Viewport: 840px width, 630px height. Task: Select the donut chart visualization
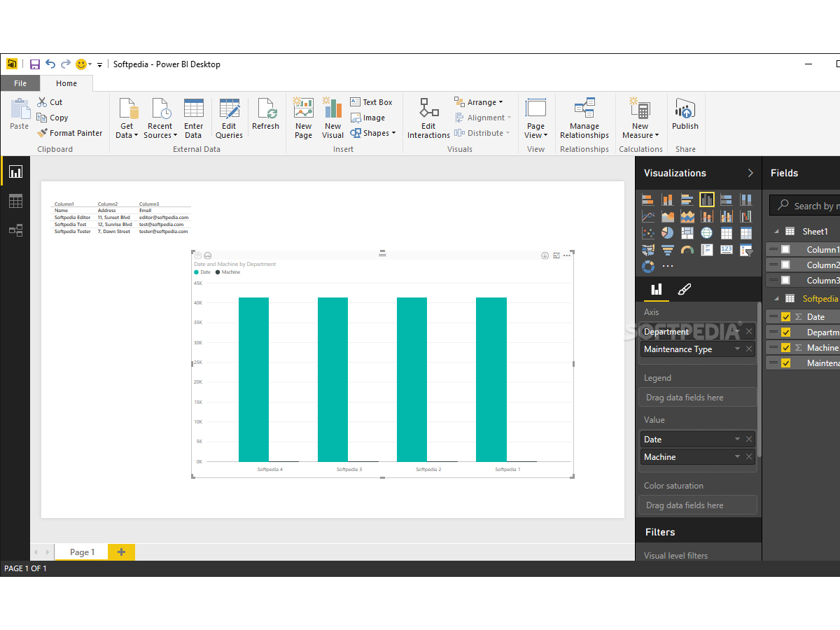point(648,267)
